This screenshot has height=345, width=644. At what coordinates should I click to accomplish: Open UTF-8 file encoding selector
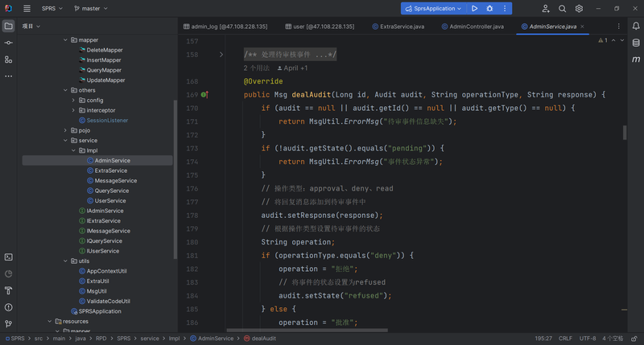tap(588, 339)
